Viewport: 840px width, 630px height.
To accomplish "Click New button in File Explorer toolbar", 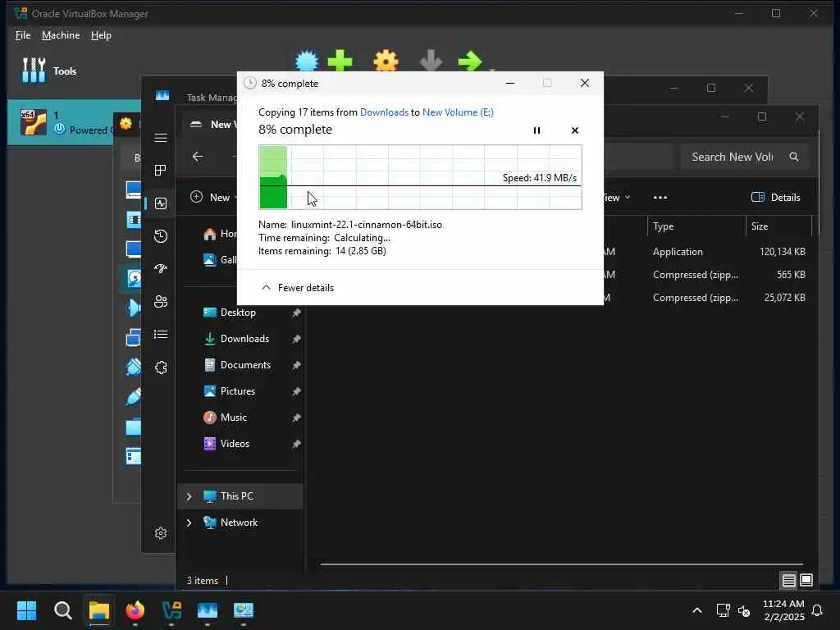I will point(213,197).
